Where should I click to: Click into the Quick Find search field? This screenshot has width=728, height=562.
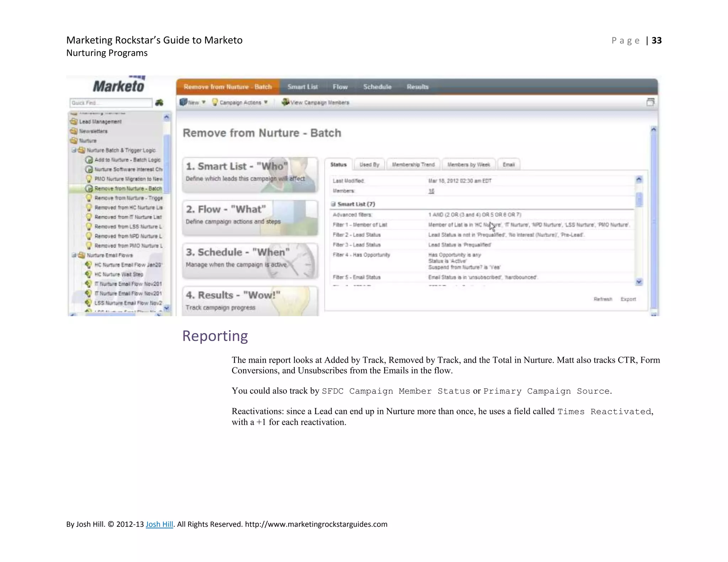pos(111,103)
